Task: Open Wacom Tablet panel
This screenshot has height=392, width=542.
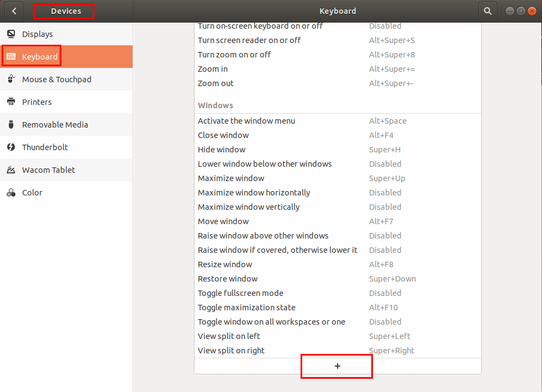Action: click(66, 169)
